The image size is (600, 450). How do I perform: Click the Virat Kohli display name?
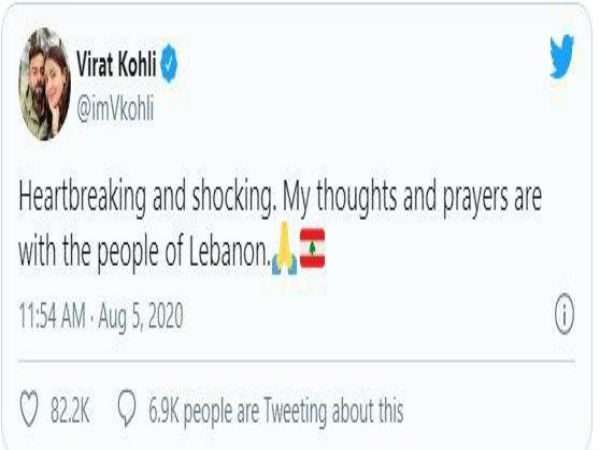tap(116, 64)
